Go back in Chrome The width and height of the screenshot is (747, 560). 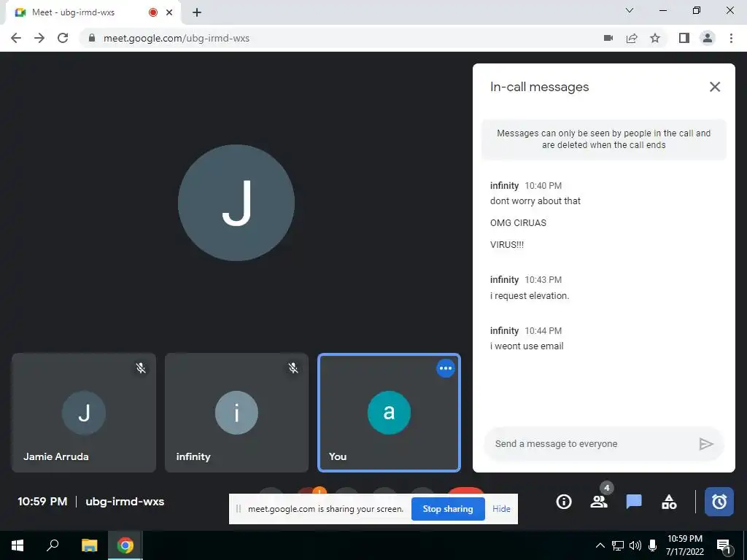coord(16,38)
